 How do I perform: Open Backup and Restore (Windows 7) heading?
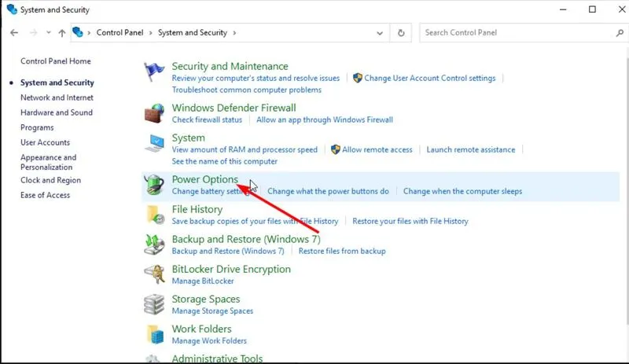246,239
